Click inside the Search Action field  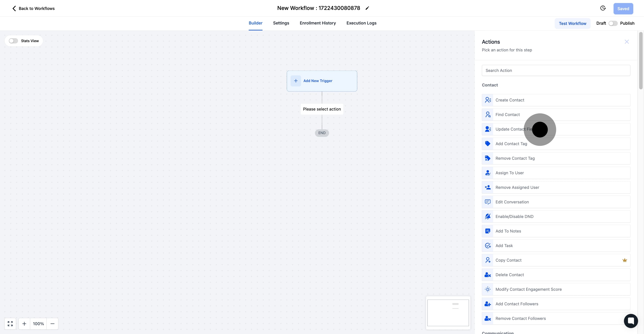tap(556, 70)
